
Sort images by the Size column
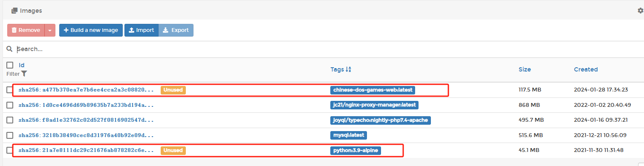tap(525, 69)
